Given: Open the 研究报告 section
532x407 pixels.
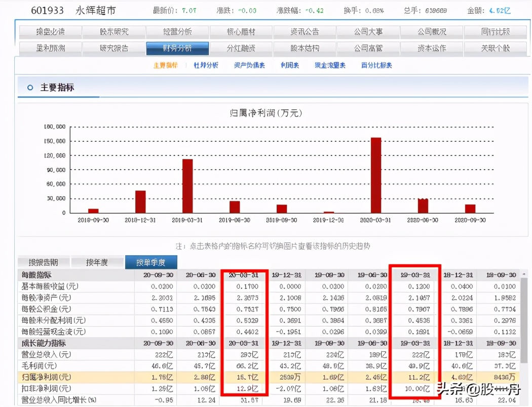Looking at the screenshot, I should tap(113, 49).
